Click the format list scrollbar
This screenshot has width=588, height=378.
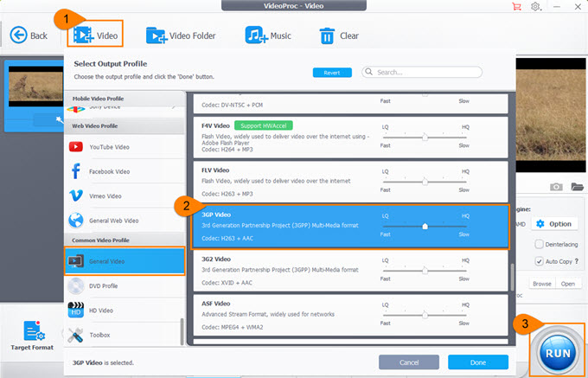coord(512,277)
